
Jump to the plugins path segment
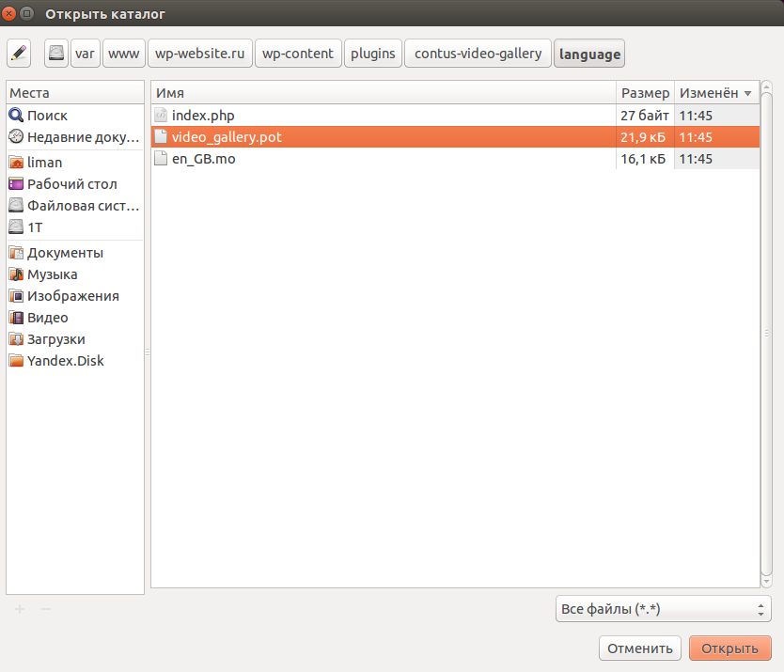372,54
